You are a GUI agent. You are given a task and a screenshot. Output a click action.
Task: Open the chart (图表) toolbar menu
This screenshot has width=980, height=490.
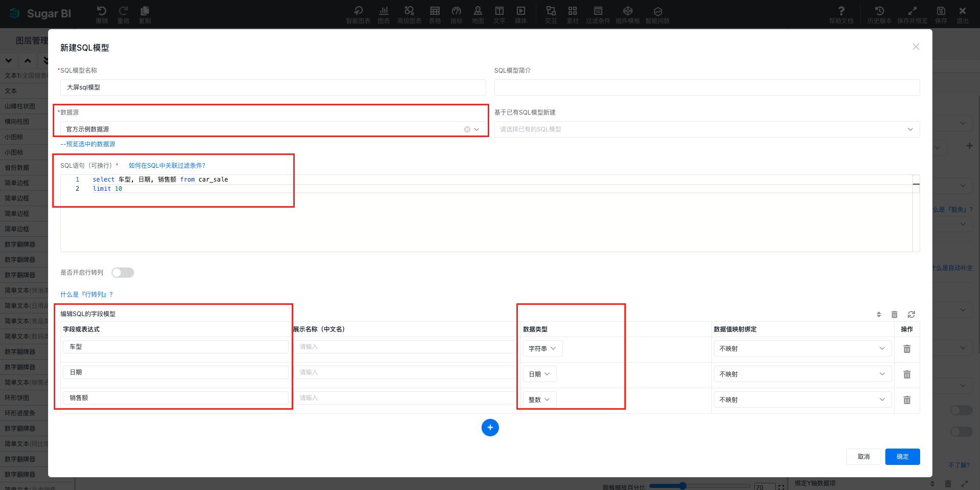click(x=384, y=14)
